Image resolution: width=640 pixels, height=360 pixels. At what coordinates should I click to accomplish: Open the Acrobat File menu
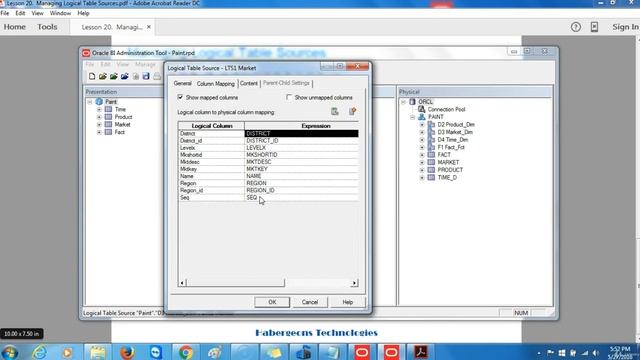[5, 13]
